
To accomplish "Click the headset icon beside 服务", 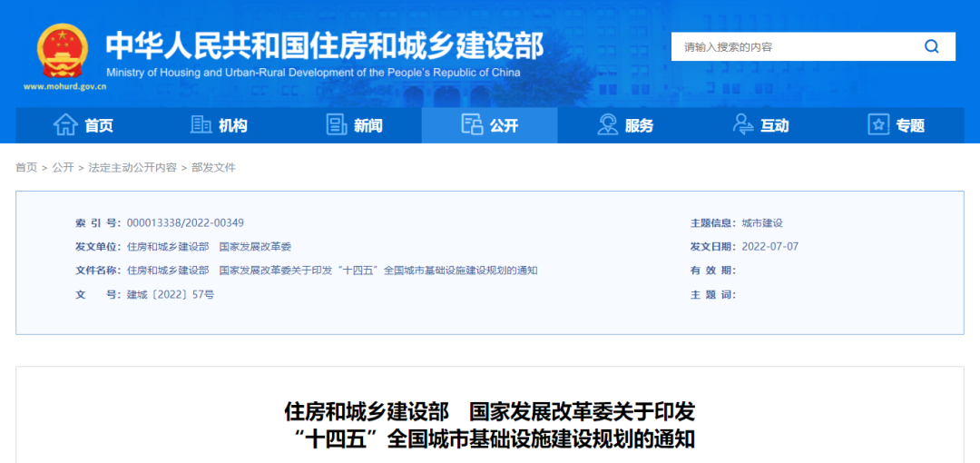I will [608, 125].
